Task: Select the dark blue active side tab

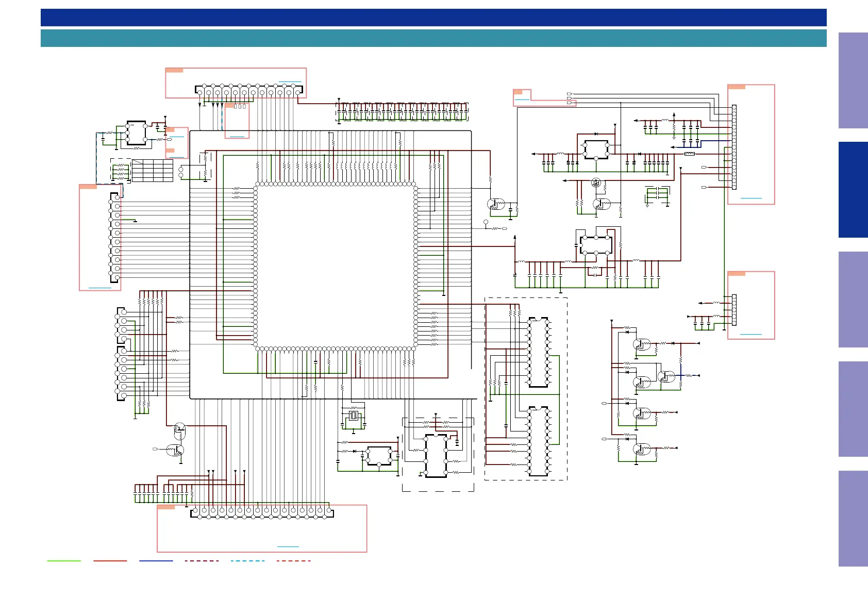Action: click(x=853, y=190)
